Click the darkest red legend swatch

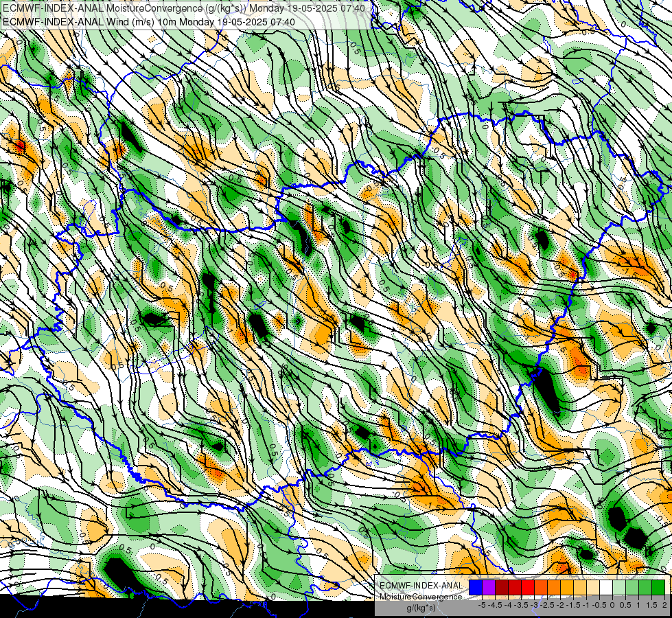pyautogui.click(x=502, y=587)
